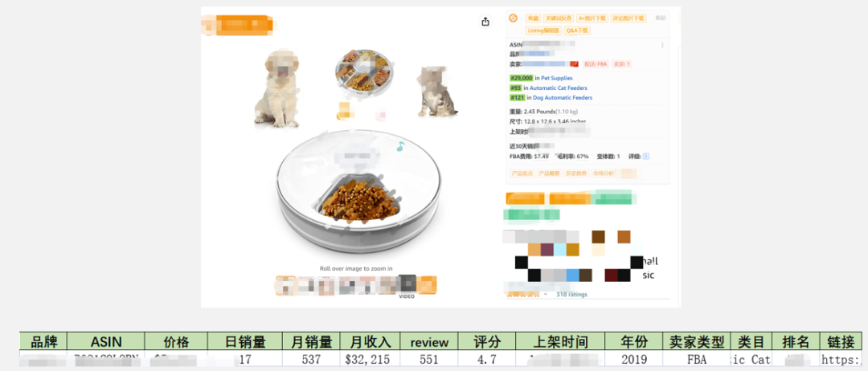The image size is (868, 371).
Task: Click the blue rating grade badge icon
Action: tap(646, 157)
